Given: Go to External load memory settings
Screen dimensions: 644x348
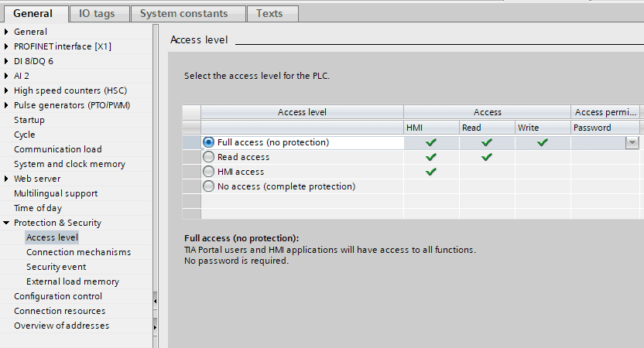Looking at the screenshot, I should 73,281.
